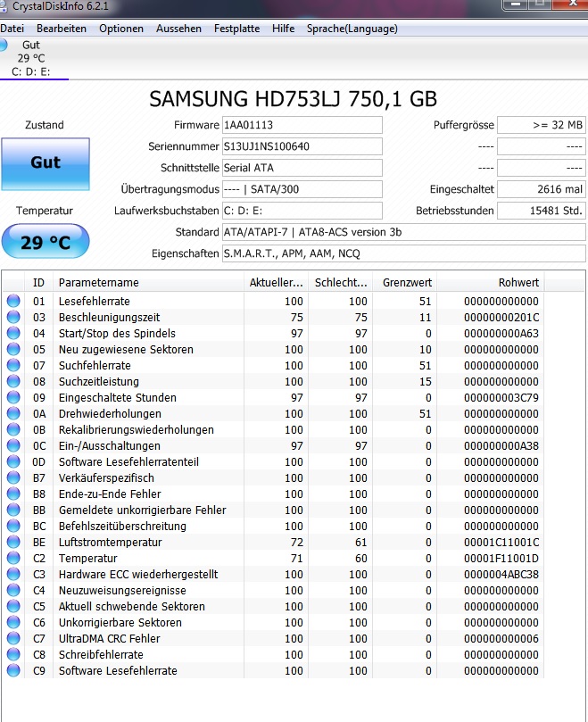Click status icon of Gemeldete unkorrigierbare Fehler
This screenshot has width=588, height=722.
13,510
